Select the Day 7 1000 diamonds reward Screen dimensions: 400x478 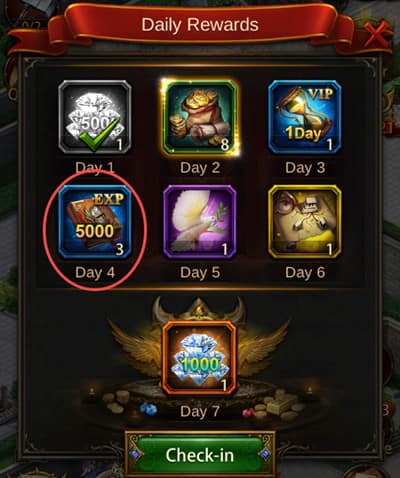coord(200,358)
